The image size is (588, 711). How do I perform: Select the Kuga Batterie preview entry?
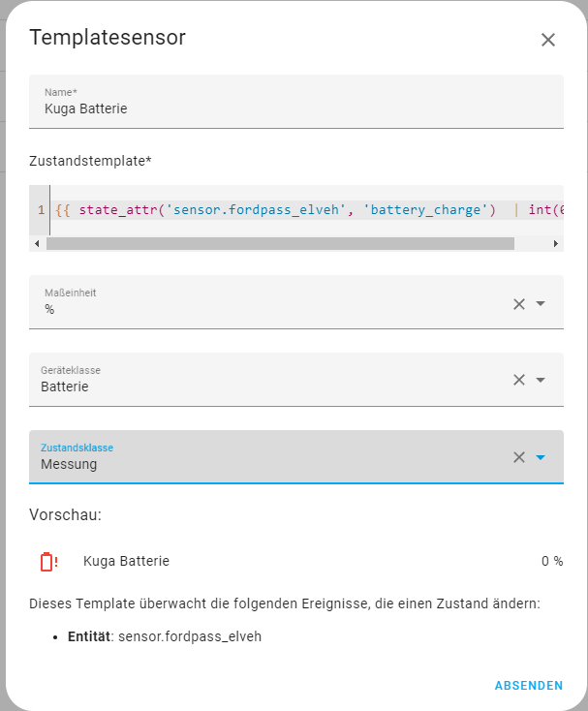click(127, 561)
